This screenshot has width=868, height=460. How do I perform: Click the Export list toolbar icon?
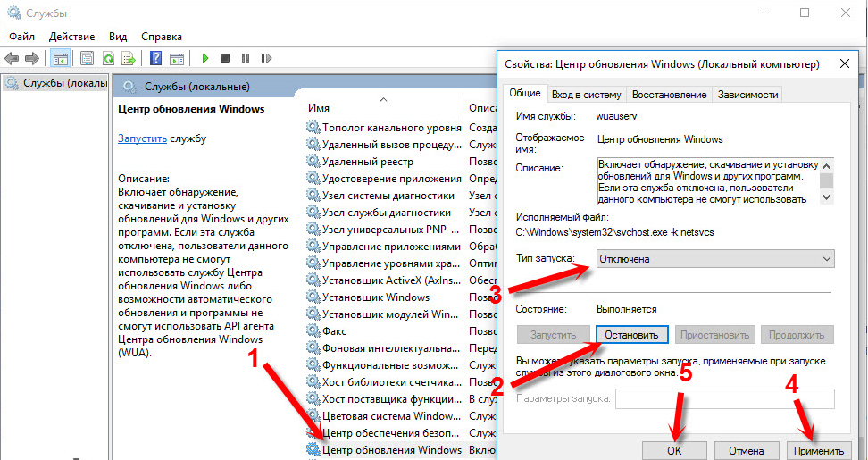(x=129, y=58)
